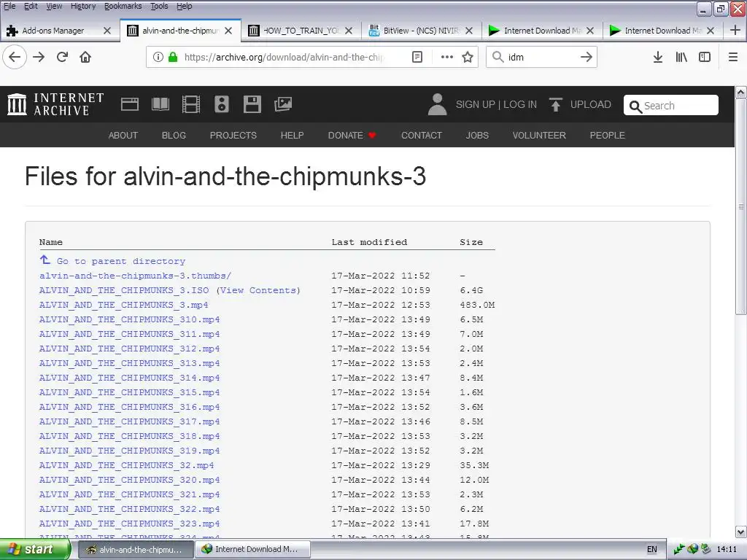Open the BLOG page
Image resolution: width=747 pixels, height=560 pixels.
(174, 135)
